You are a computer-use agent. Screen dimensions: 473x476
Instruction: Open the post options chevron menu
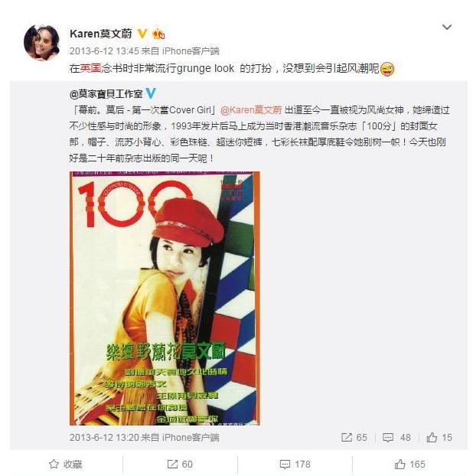pyautogui.click(x=446, y=28)
